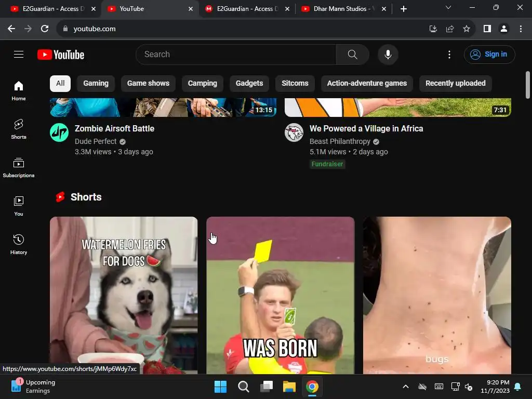Screen dimensions: 532x399
Task: Install YouTube app from address bar icon
Action: coord(433,29)
